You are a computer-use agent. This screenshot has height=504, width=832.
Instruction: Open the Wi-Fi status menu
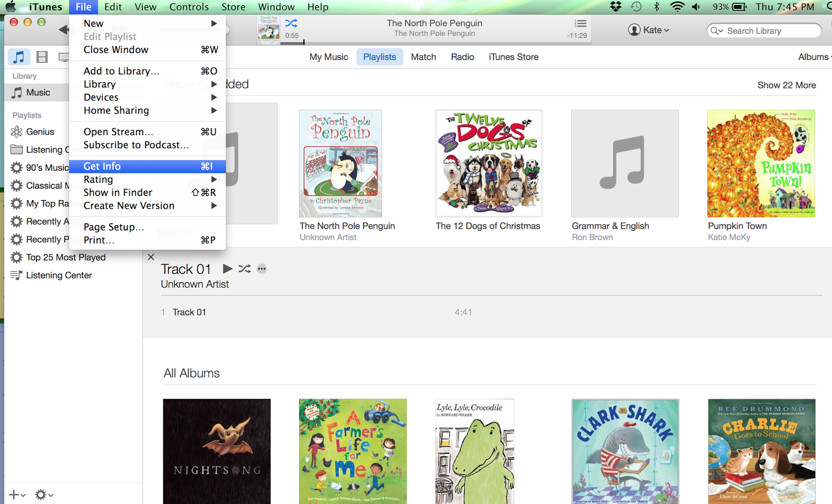pyautogui.click(x=677, y=7)
